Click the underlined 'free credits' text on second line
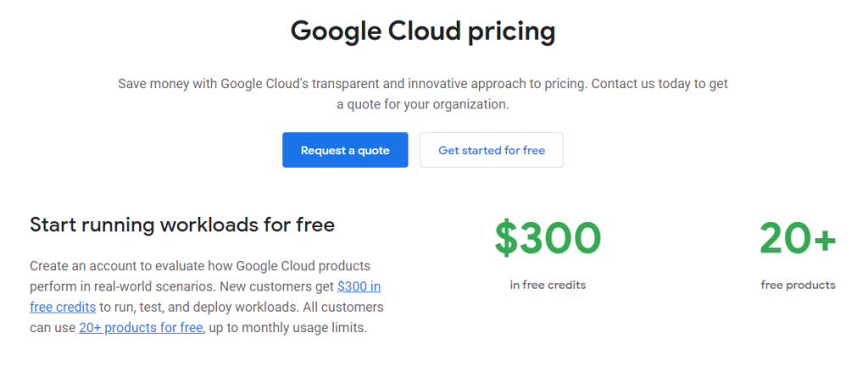The image size is (868, 366). [x=63, y=307]
